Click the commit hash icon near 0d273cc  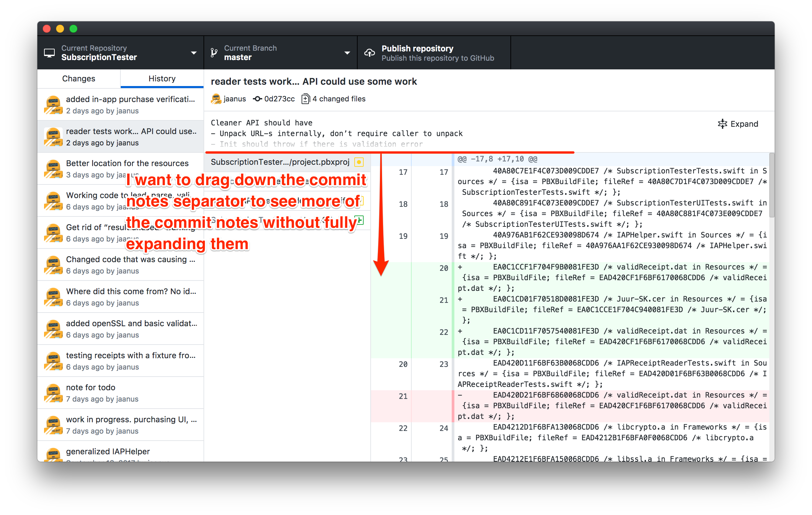click(258, 99)
